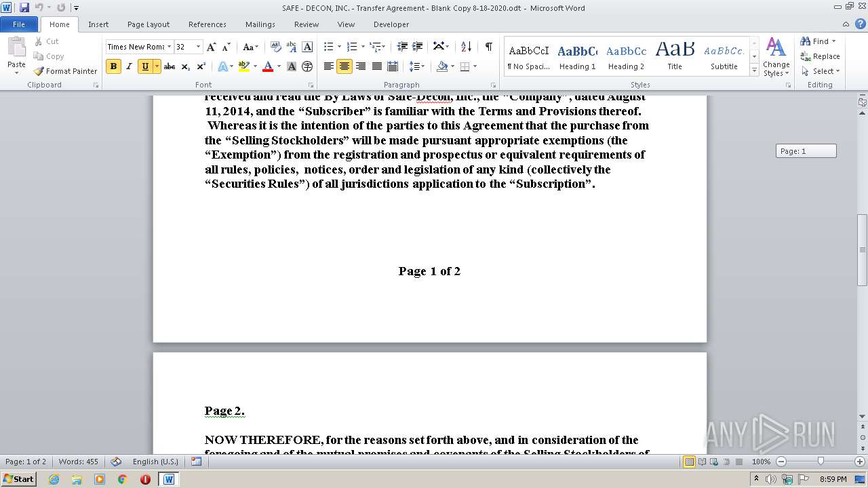Screen dimensions: 868x488
Task: Click the Words: 455 status indicator
Action: [x=78, y=462]
